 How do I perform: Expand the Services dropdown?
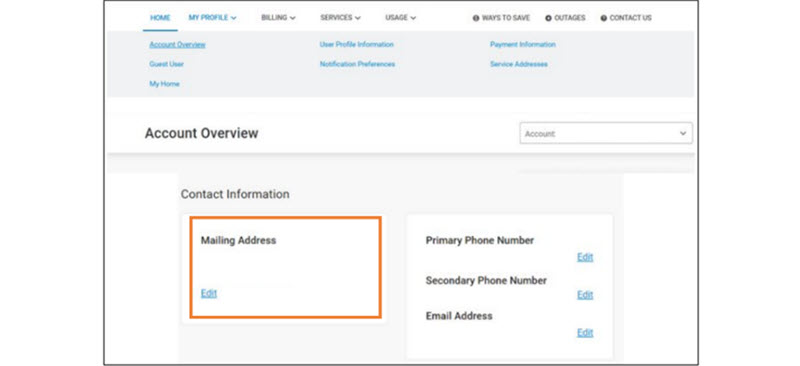340,18
